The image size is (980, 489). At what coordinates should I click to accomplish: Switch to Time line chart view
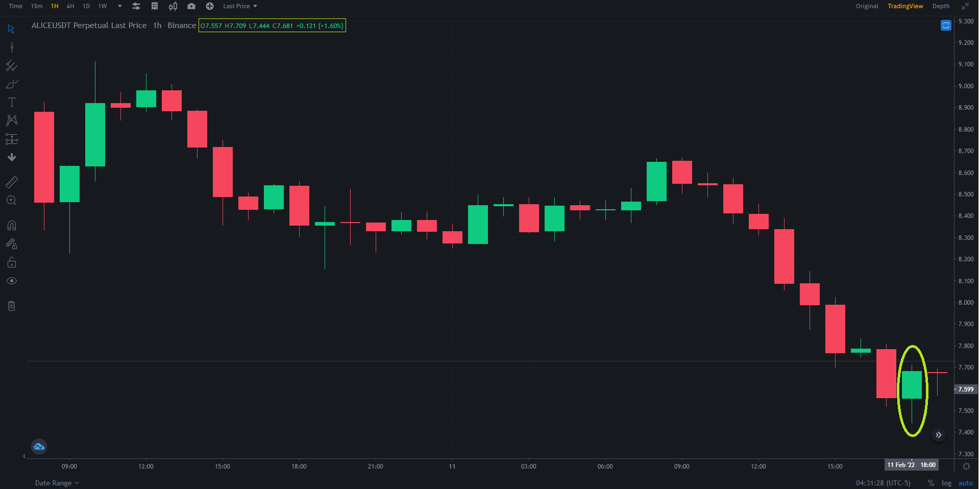(15, 6)
